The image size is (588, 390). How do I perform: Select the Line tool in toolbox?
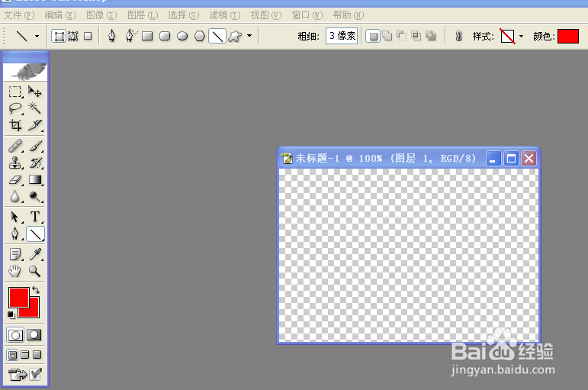[35, 234]
